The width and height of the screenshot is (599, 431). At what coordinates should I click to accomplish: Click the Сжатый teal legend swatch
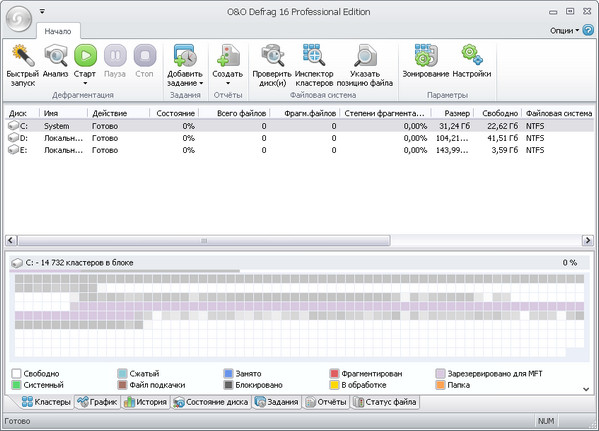pyautogui.click(x=122, y=373)
